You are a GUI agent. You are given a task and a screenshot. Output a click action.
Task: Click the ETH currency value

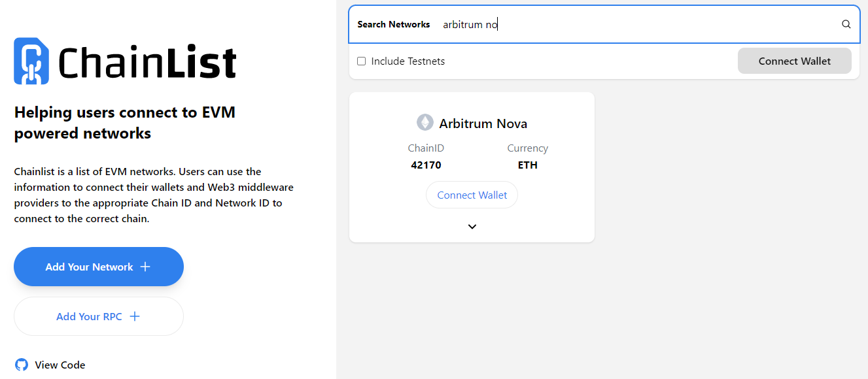(527, 165)
